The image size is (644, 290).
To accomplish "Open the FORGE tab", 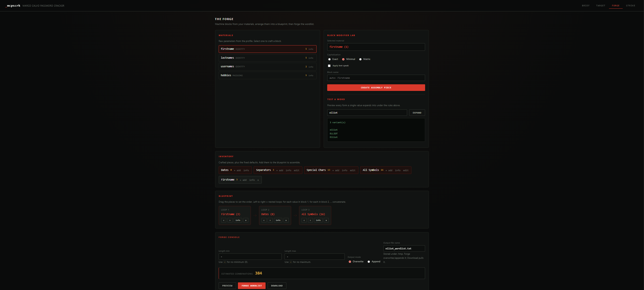I will (616, 6).
